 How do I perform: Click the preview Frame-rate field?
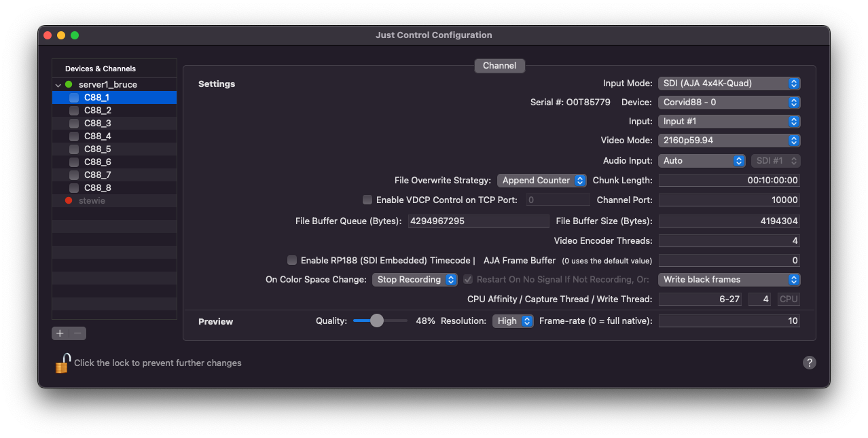[x=729, y=321]
